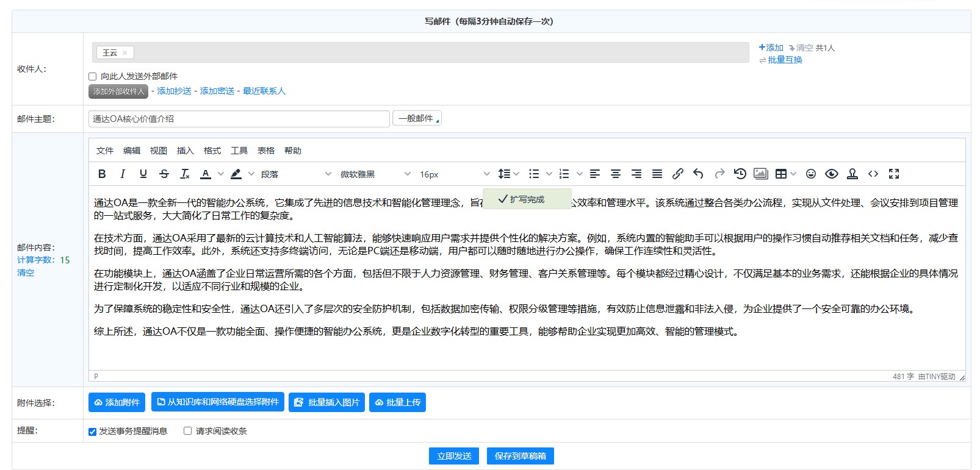This screenshot has width=980, height=470.
Task: Click 计算字数 link
Action: 36,260
